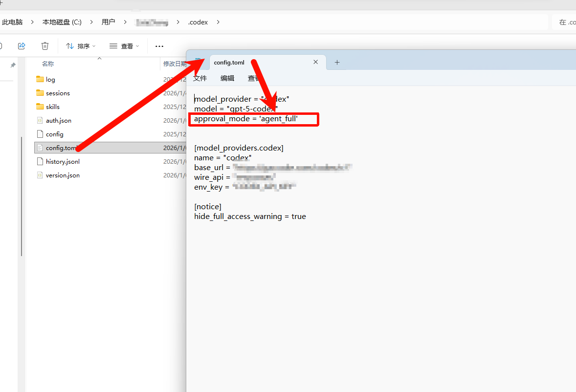Click the pin icon in navigation pane
The height and width of the screenshot is (392, 576).
13,65
